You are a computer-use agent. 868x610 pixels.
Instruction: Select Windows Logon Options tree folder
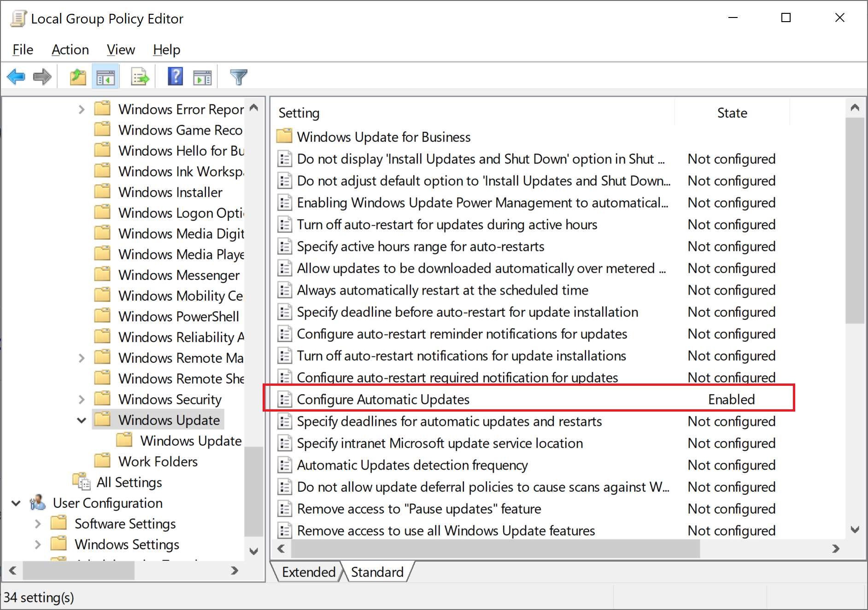(181, 213)
